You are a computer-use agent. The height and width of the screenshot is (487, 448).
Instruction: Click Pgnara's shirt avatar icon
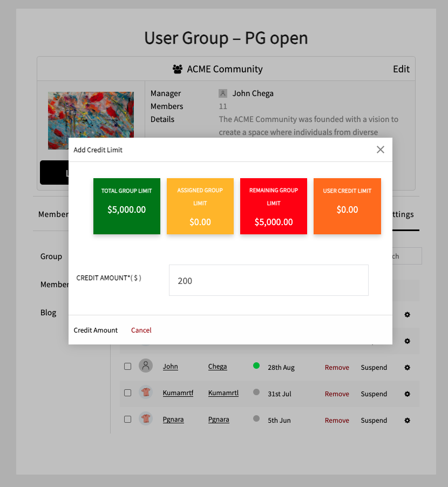(146, 418)
